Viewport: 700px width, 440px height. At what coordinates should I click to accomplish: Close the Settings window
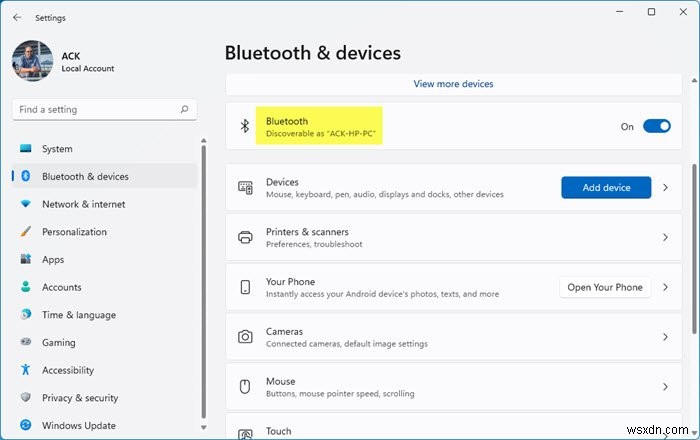pos(683,12)
